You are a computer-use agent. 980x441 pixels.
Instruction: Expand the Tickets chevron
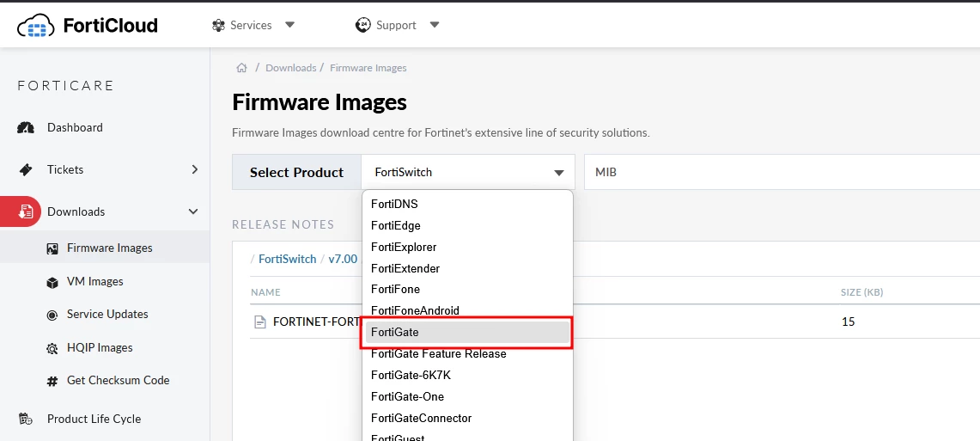[194, 169]
